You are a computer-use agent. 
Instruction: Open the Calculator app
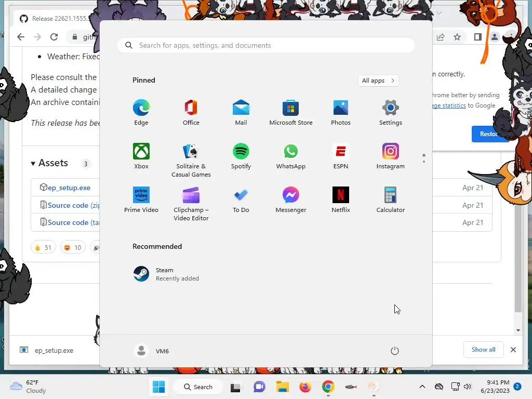[x=391, y=200]
